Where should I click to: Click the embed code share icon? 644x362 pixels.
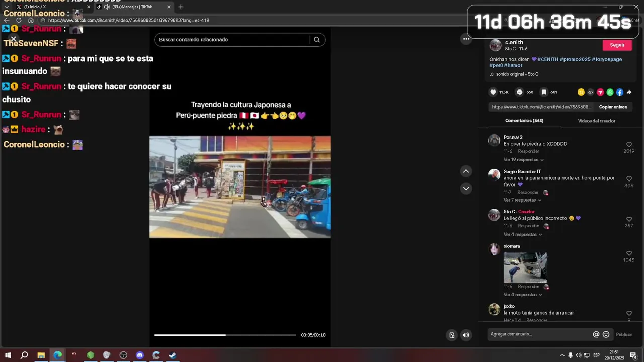pyautogui.click(x=591, y=92)
